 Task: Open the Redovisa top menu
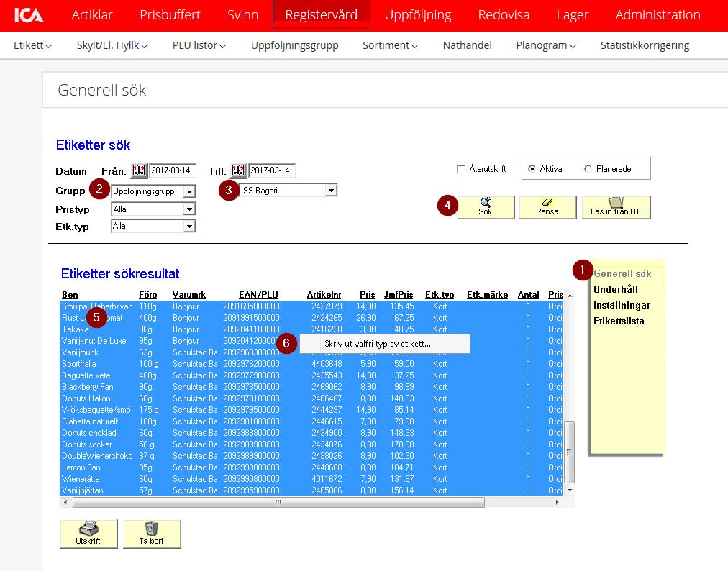504,15
